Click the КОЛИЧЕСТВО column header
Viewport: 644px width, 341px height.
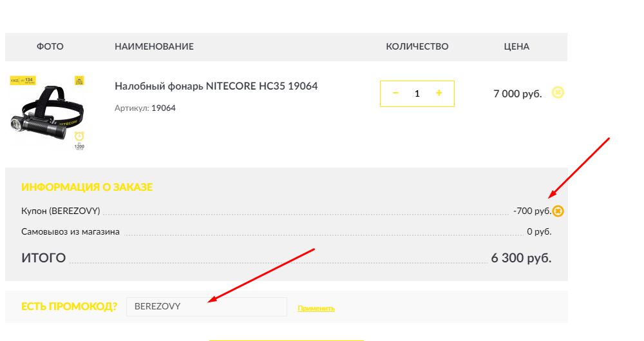click(x=417, y=46)
